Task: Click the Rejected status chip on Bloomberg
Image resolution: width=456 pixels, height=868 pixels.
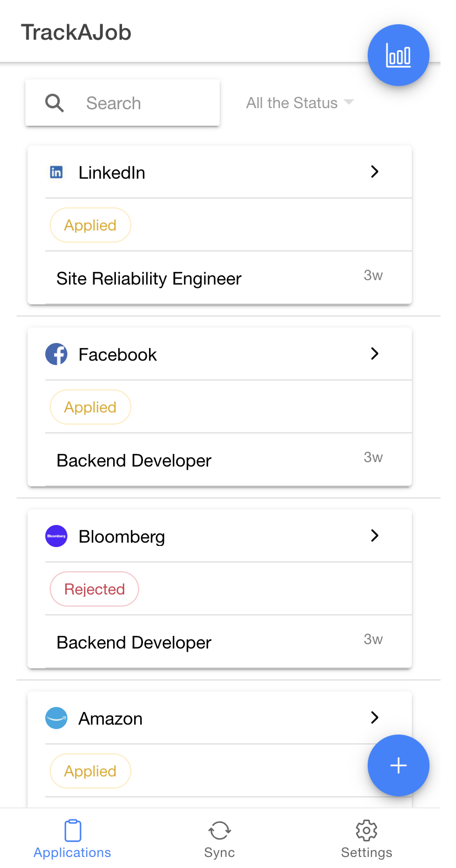Action: tap(94, 589)
